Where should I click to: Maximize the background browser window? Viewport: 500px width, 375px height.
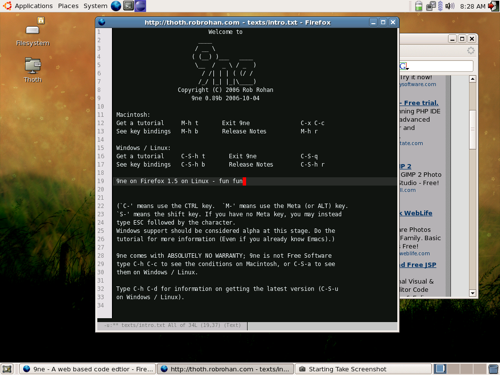point(462,39)
